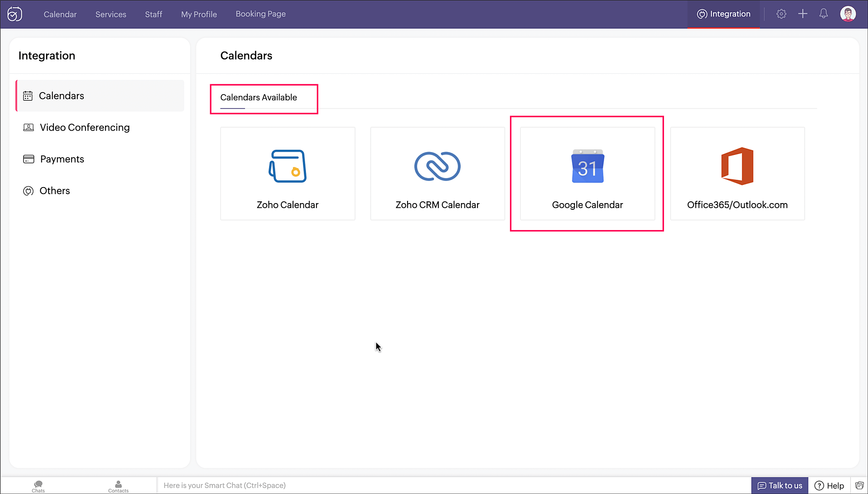Open Zoho CRM Calendar label
868x494 pixels.
(437, 205)
